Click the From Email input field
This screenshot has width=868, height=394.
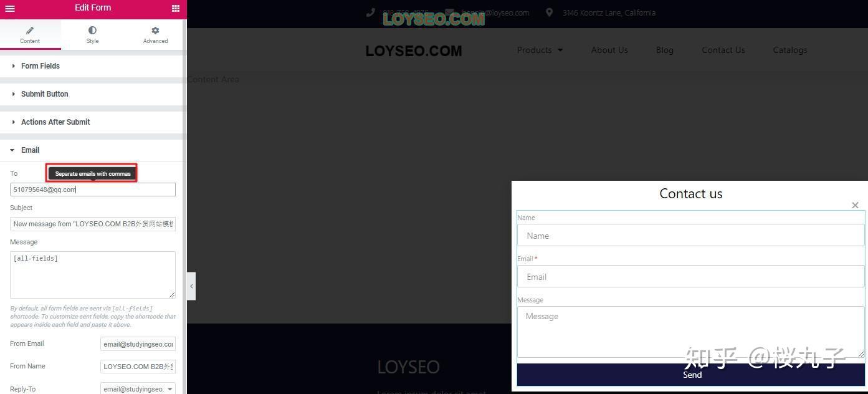(138, 344)
